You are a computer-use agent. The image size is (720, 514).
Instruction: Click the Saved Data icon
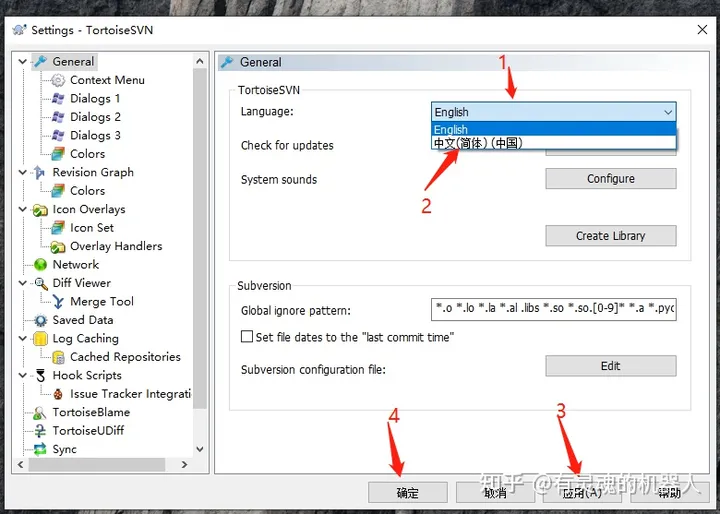[41, 320]
